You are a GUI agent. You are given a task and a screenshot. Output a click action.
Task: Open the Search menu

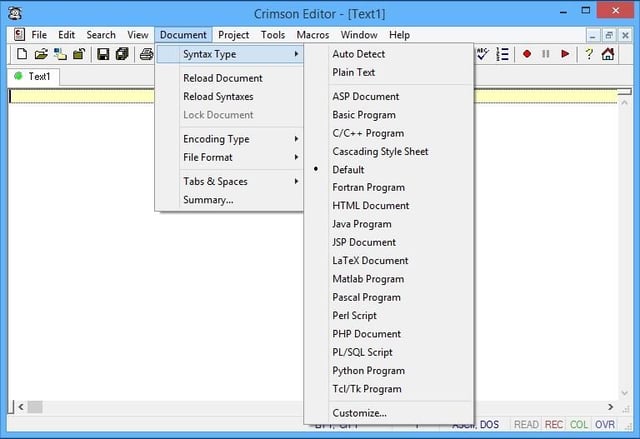coord(101,35)
